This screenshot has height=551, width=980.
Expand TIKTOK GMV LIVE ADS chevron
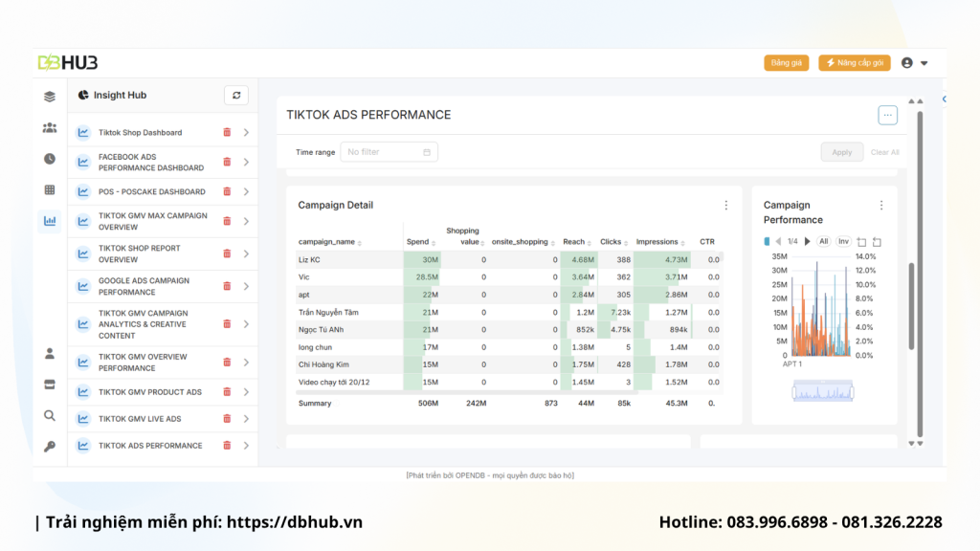point(246,419)
